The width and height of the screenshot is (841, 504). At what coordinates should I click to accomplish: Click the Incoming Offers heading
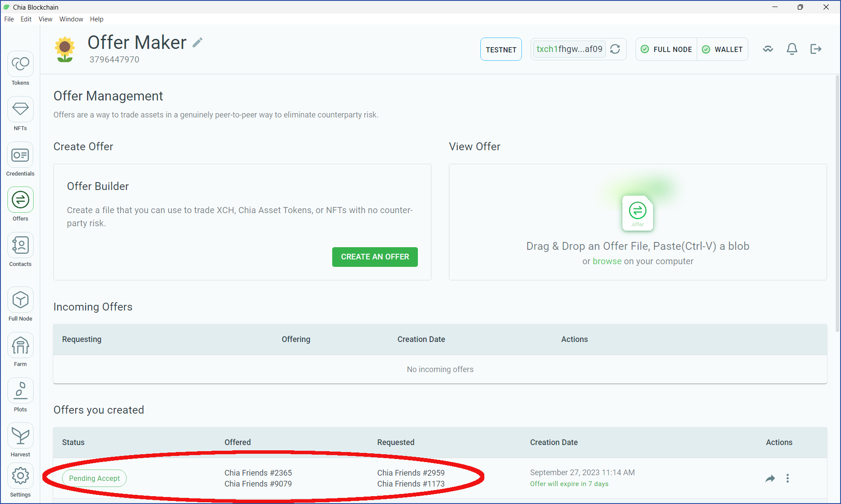(93, 307)
